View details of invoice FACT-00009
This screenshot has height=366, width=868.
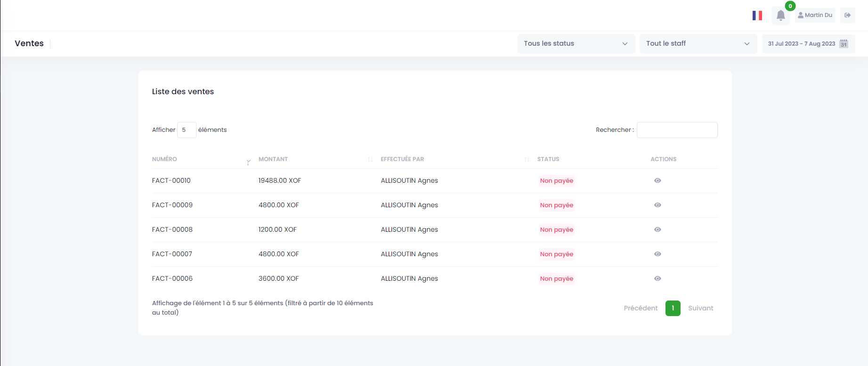point(657,205)
